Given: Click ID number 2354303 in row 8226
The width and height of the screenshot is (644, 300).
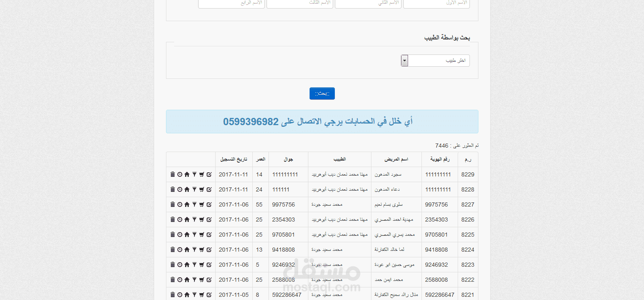Looking at the screenshot, I should (437, 220).
